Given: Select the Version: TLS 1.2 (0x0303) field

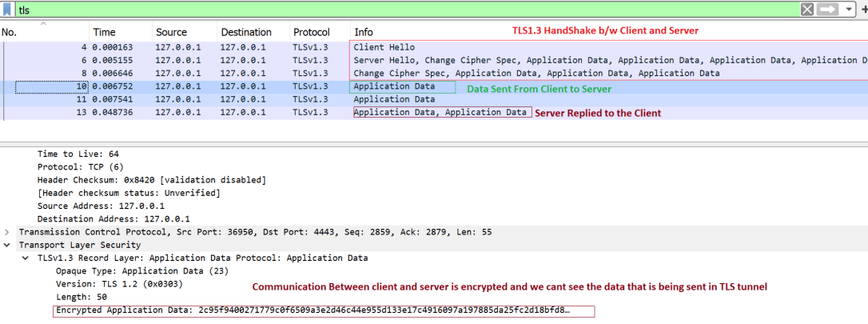Looking at the screenshot, I should tap(119, 284).
